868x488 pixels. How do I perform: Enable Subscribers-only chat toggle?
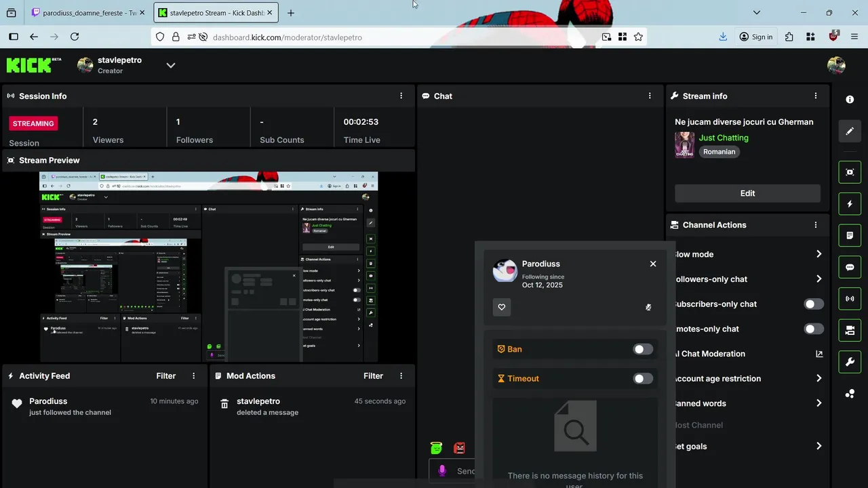tap(814, 304)
